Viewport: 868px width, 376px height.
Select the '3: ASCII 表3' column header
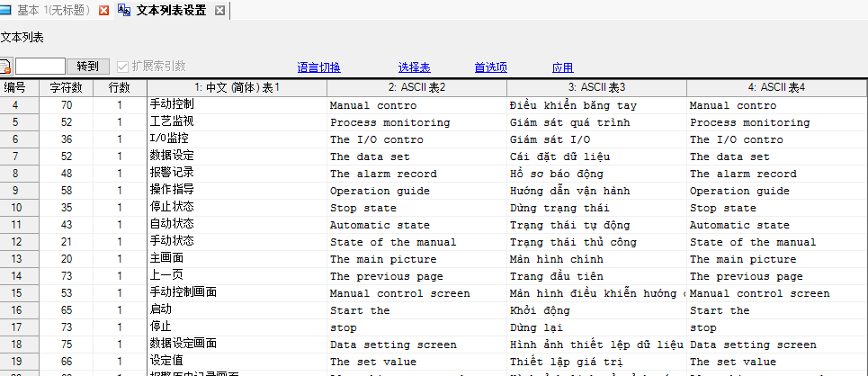point(595,87)
